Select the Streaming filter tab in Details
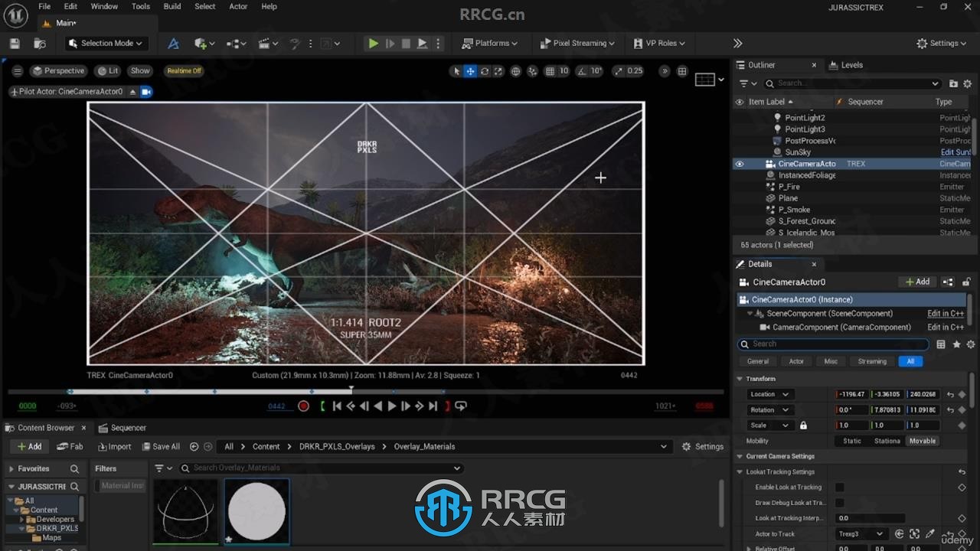This screenshot has width=980, height=551. pos(872,361)
